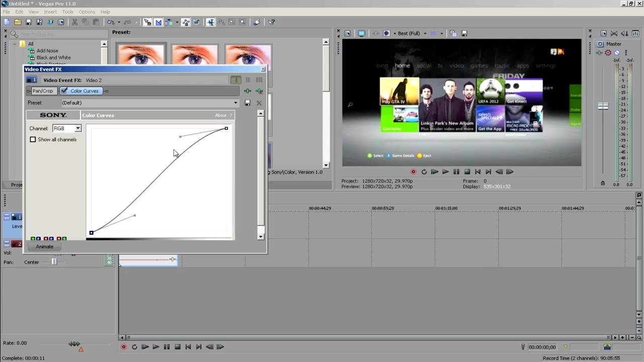Click the Split Screen View icon
The width and height of the screenshot is (644, 362).
click(x=386, y=33)
